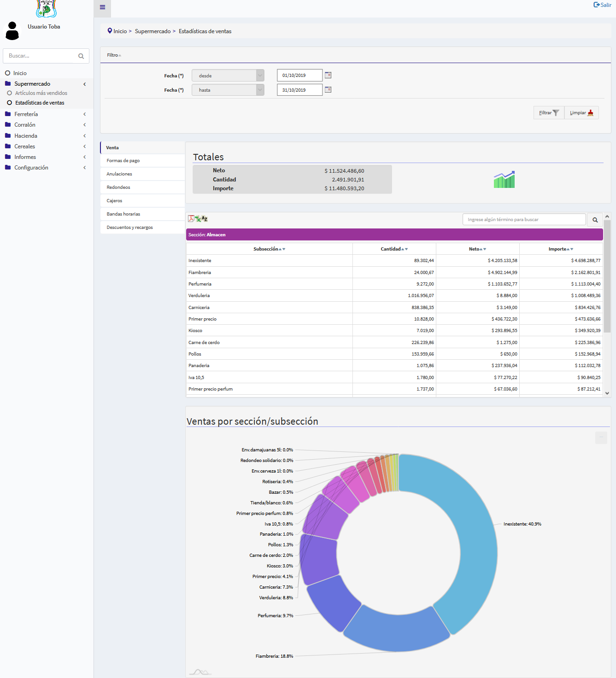Open the 'hasta' date condition dropdown
Screen dimensions: 616x678
(228, 90)
